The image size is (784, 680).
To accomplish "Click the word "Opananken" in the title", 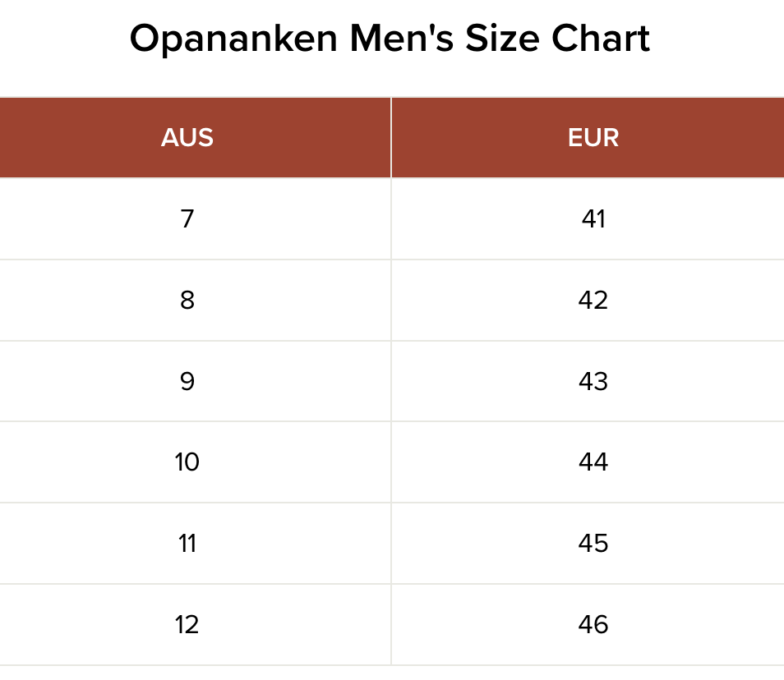I will pyautogui.click(x=233, y=39).
